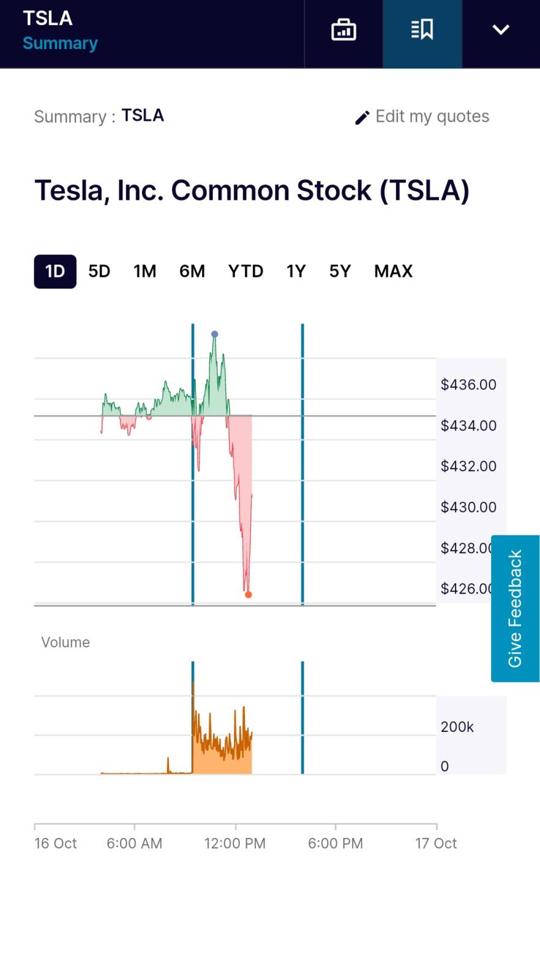The image size is (540, 980).
Task: Click the Give Feedback button
Action: pos(515,608)
